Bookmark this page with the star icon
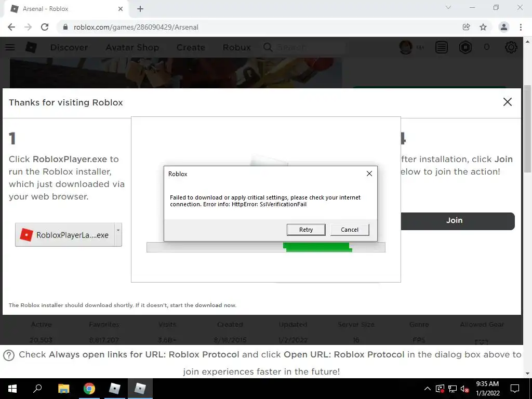The image size is (532, 399). tap(483, 27)
